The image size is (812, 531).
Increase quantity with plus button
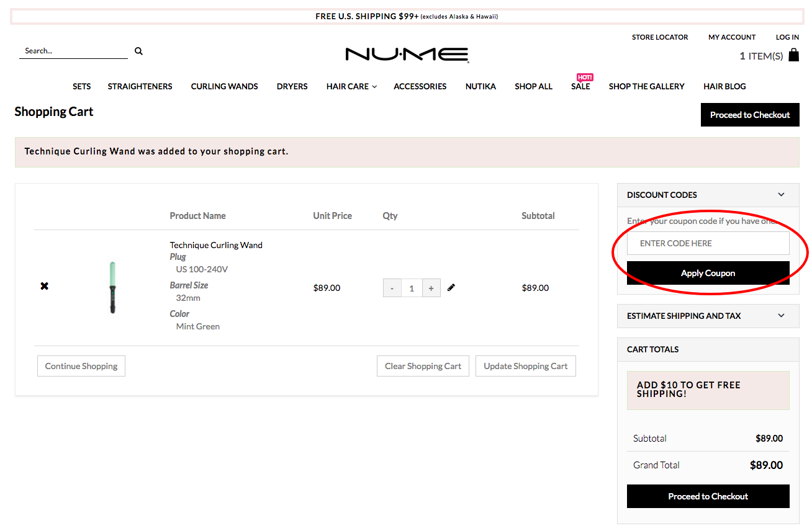tap(431, 288)
